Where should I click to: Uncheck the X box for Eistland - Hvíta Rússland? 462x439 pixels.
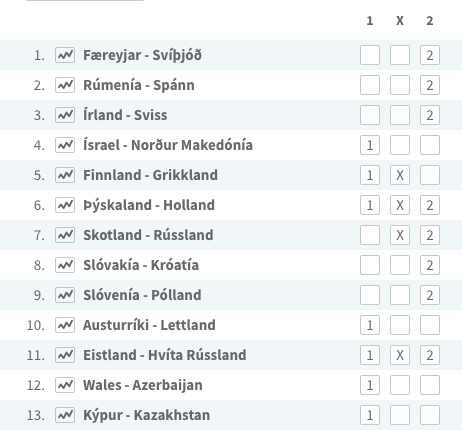pos(400,355)
